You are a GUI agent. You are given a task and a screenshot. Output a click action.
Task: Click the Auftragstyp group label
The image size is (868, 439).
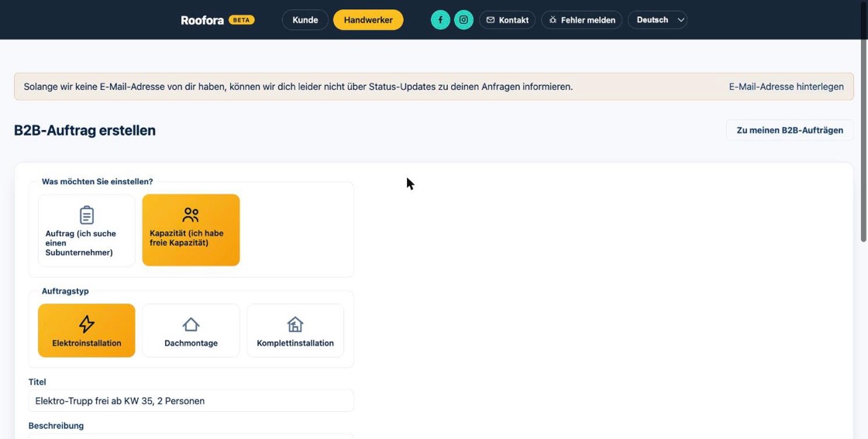pyautogui.click(x=65, y=291)
